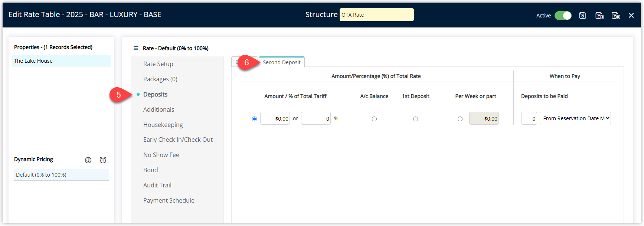The height and width of the screenshot is (226, 644).
Task: Open the Audit Trail section
Action: pyautogui.click(x=157, y=185)
